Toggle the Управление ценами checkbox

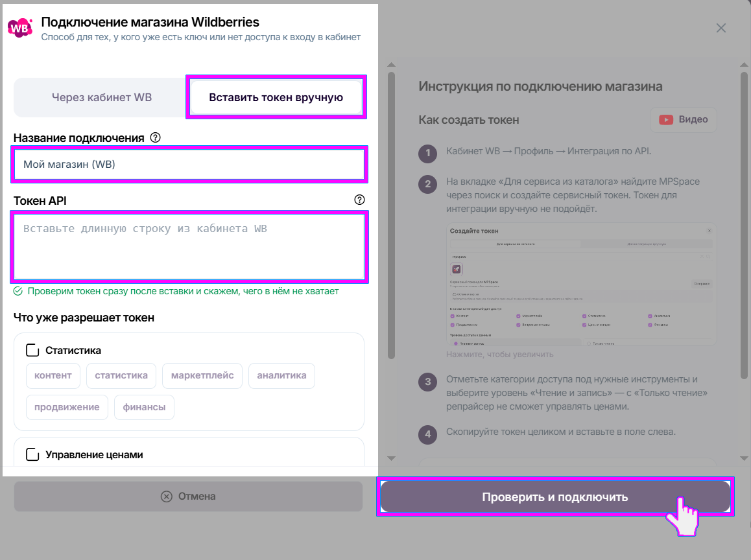[32, 455]
